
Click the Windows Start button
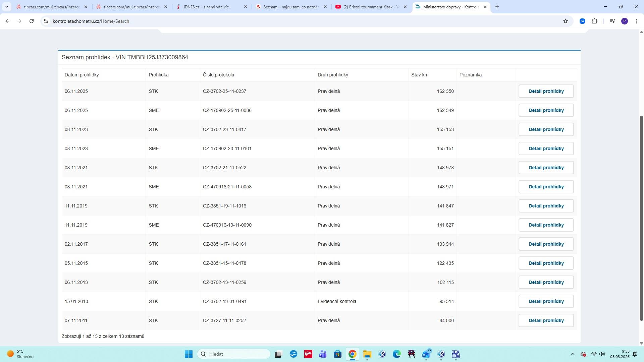(x=189, y=354)
